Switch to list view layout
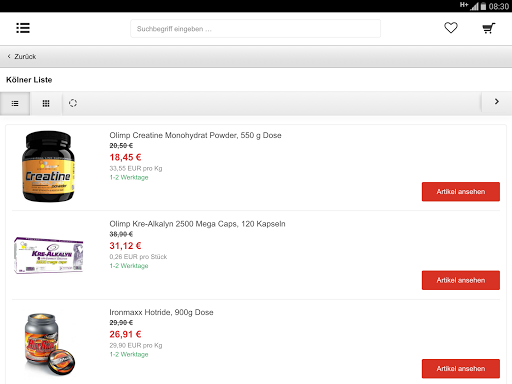This screenshot has width=512, height=384. (15, 104)
